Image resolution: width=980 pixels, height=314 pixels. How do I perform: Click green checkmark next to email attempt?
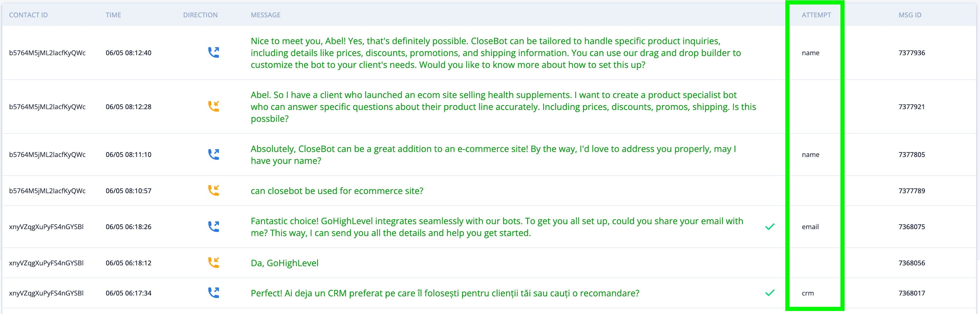770,227
